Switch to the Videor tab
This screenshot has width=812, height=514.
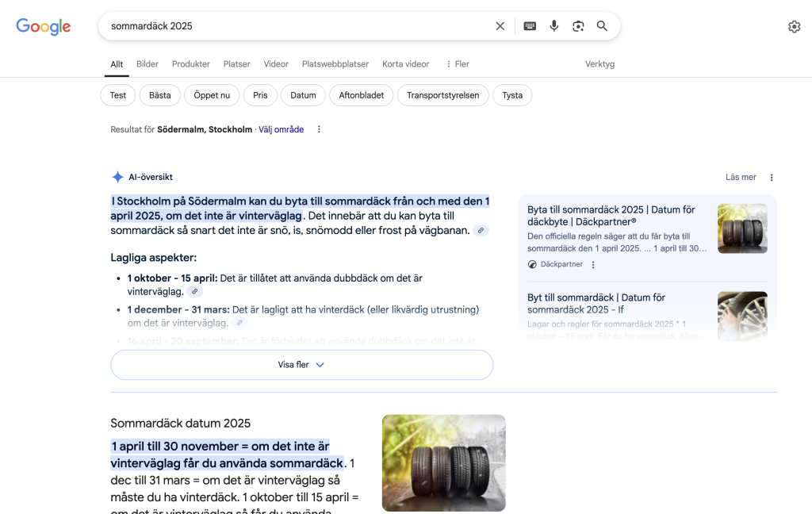click(276, 64)
